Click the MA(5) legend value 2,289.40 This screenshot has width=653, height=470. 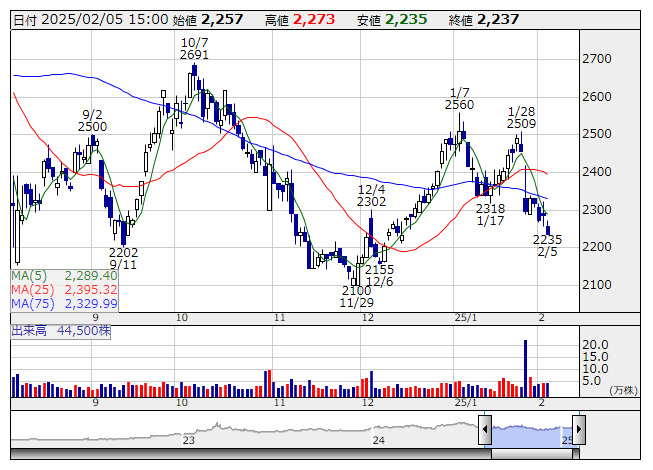pyautogui.click(x=91, y=276)
